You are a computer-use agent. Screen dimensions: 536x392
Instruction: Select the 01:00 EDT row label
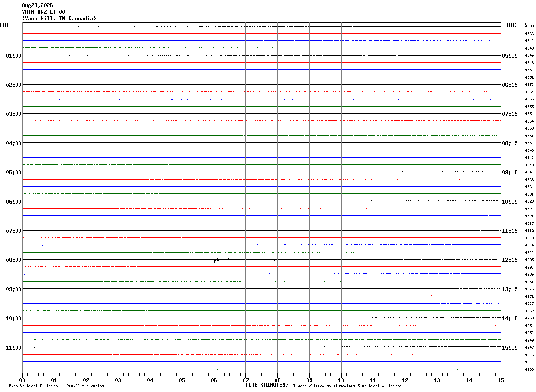(x=14, y=56)
